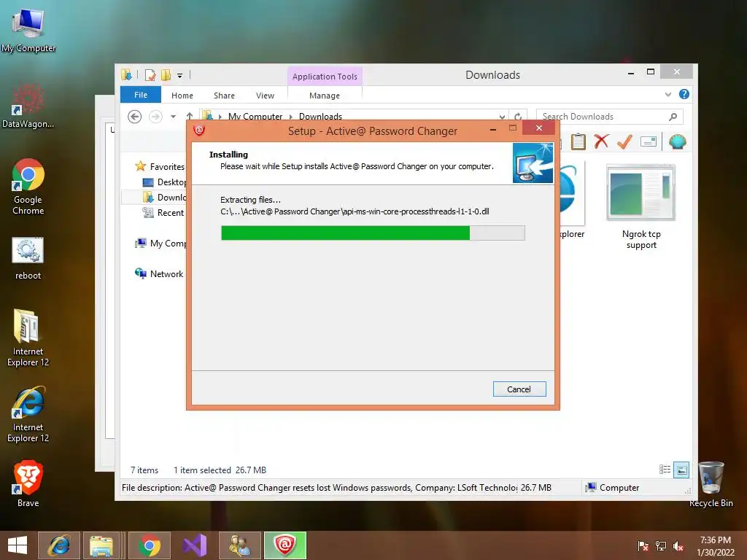Click the Explorer forward arrow

click(155, 116)
